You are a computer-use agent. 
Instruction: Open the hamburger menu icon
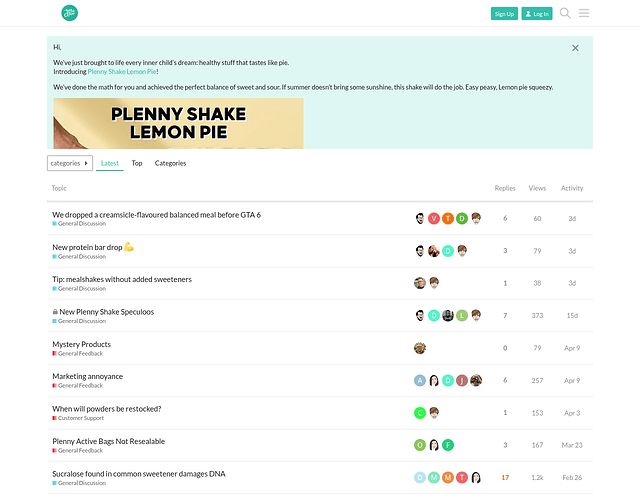coord(584,13)
